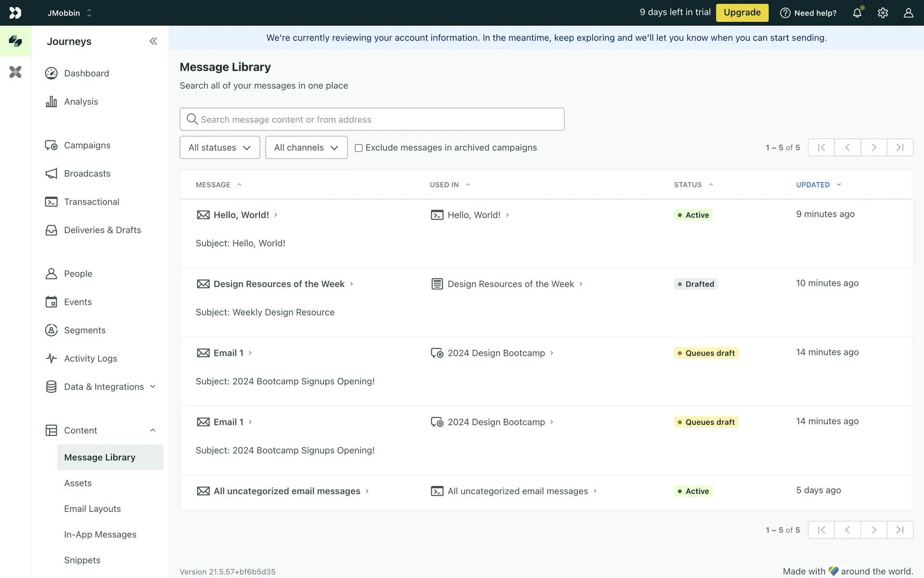924x578 pixels.
Task: Collapse the Journeys sidebar with double-chevron icon
Action: tap(153, 41)
